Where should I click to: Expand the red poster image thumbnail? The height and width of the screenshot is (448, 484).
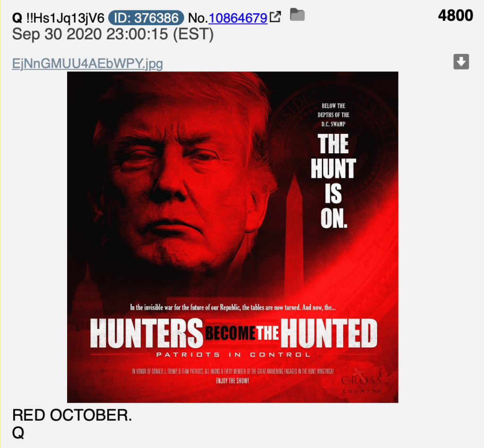pyautogui.click(x=233, y=237)
